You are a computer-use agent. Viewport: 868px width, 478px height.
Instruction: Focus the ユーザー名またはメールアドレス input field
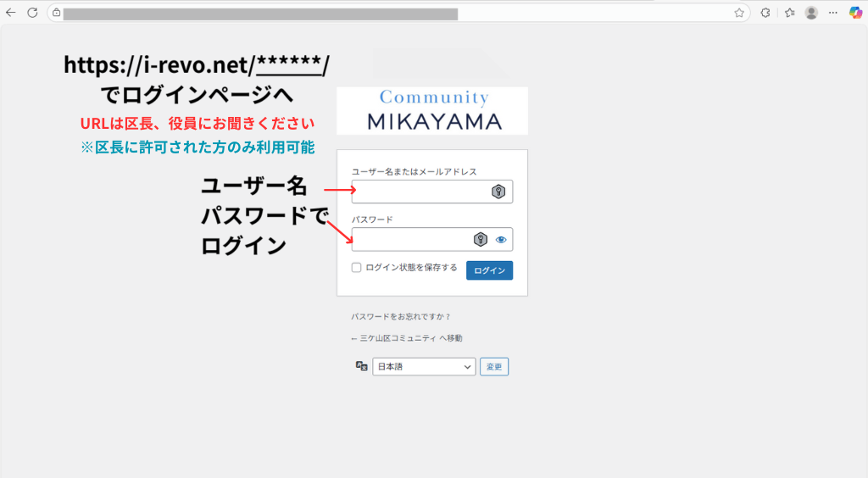click(x=420, y=192)
